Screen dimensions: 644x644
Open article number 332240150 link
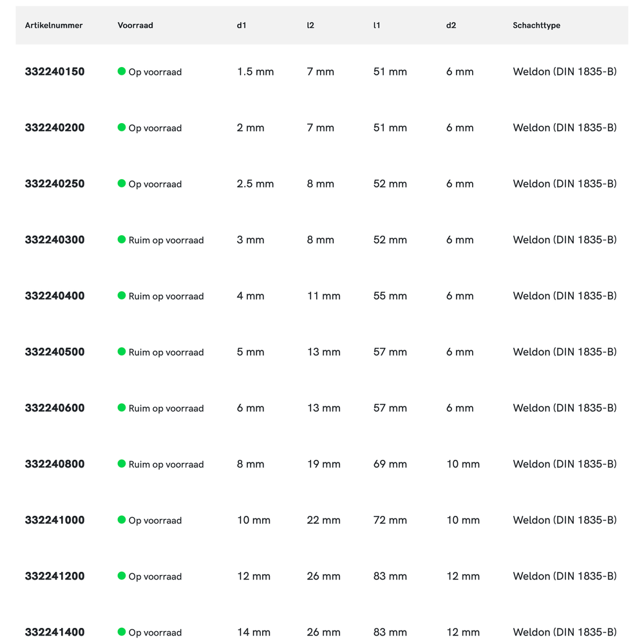click(55, 71)
